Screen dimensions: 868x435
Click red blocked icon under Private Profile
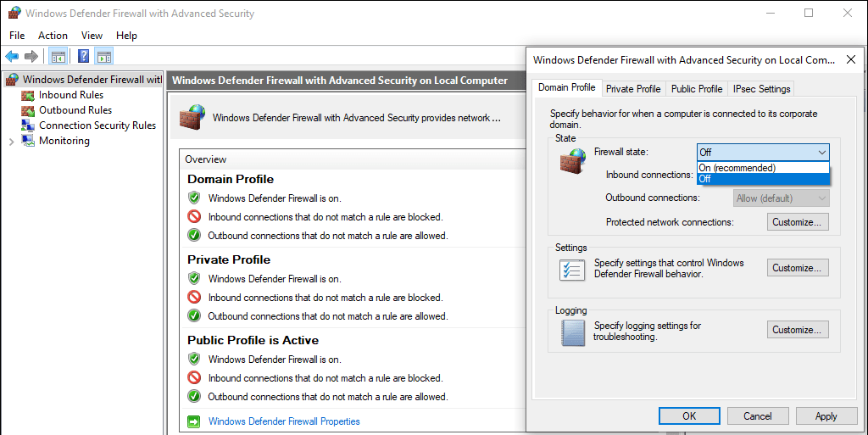tap(194, 297)
